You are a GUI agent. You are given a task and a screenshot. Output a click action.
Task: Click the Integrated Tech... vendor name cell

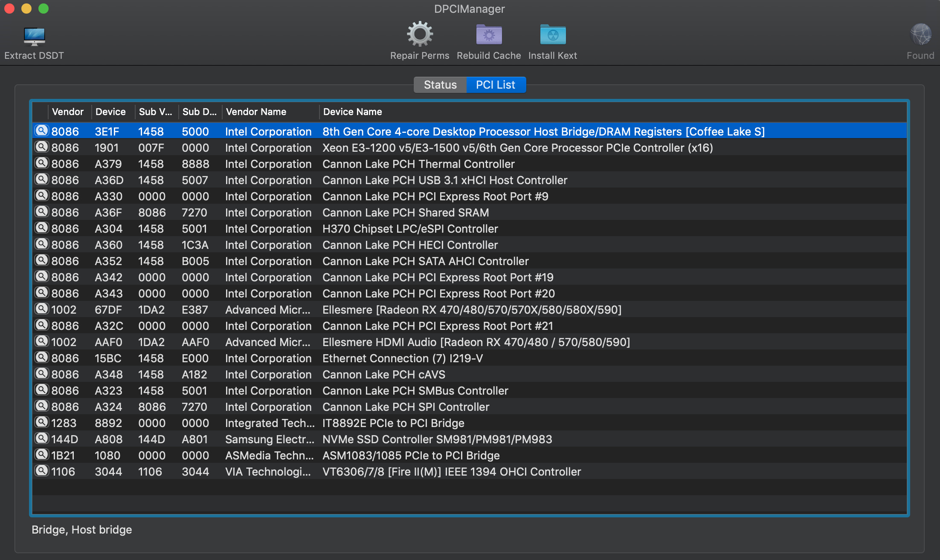pyautogui.click(x=270, y=423)
